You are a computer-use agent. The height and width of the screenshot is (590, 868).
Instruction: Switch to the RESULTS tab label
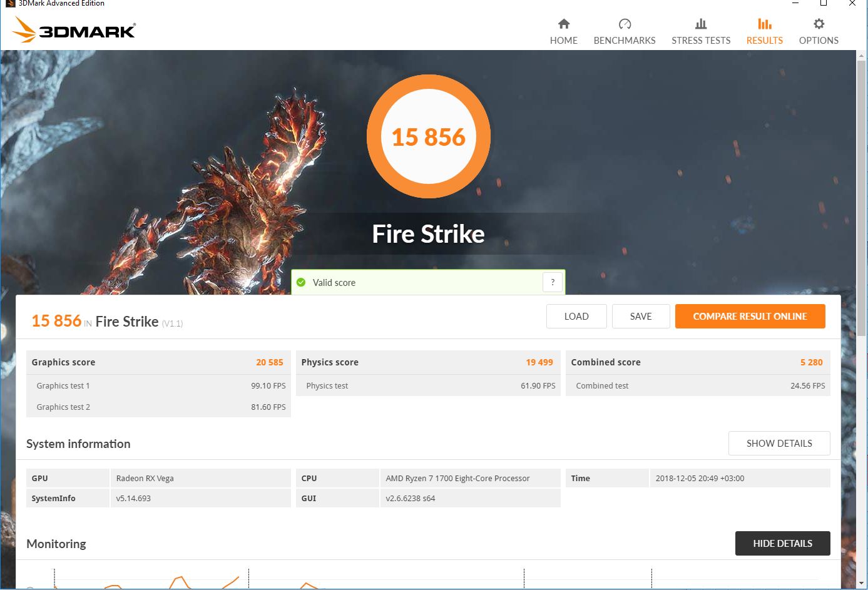pyautogui.click(x=765, y=41)
